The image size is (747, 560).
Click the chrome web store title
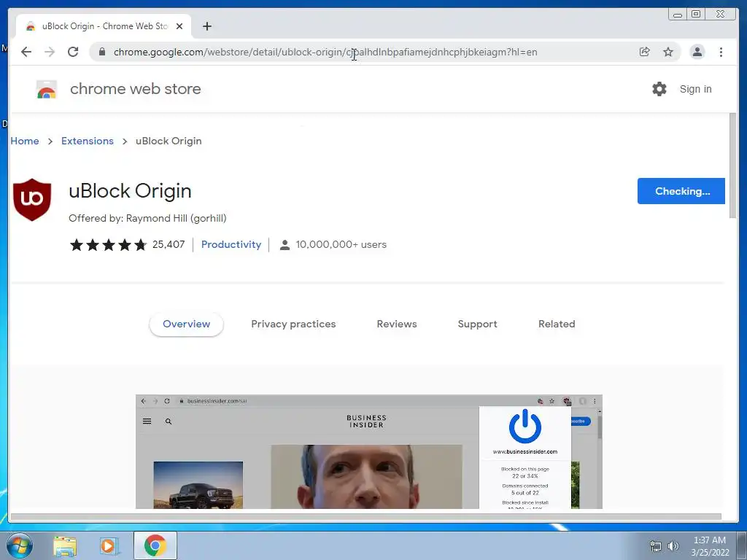135,89
